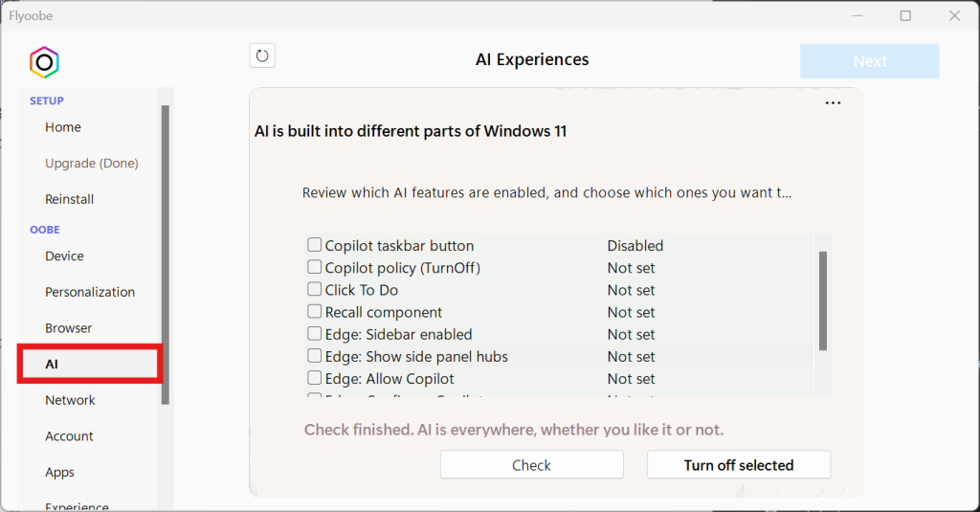
Task: Open the Home page in sidebar
Action: coord(63,127)
